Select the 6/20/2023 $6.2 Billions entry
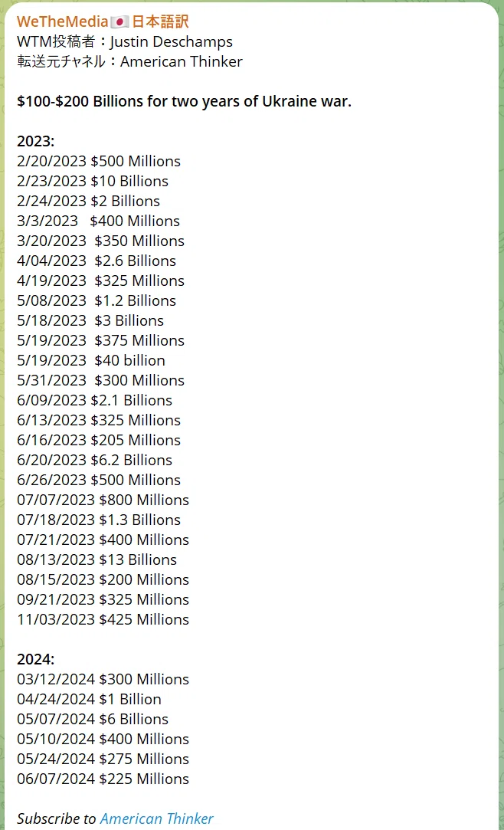Screen dimensions: 504x830 point(95,460)
